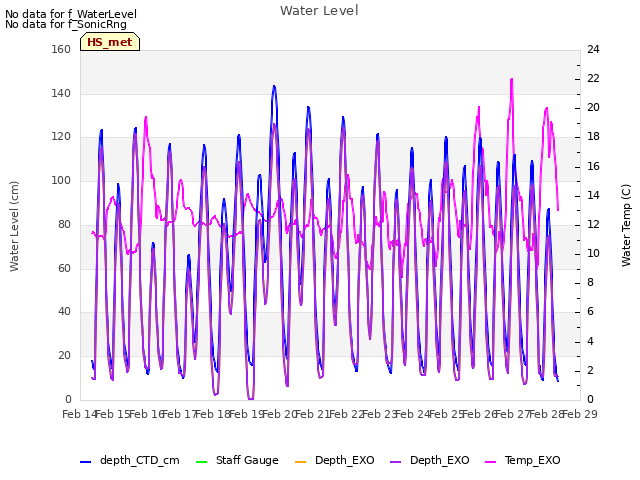Click the Water Level chart title
Viewport: 640px width, 480px height.
click(319, 11)
